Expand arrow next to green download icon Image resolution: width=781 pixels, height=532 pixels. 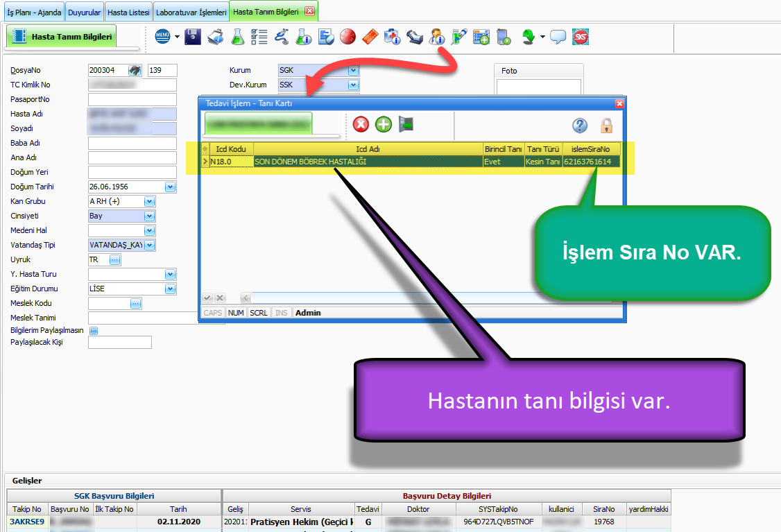tap(542, 37)
